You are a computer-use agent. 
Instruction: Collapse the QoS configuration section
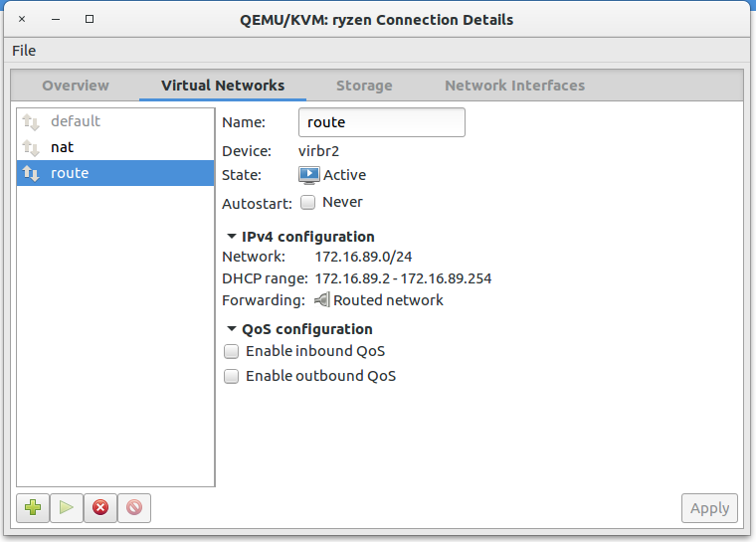[231, 329]
